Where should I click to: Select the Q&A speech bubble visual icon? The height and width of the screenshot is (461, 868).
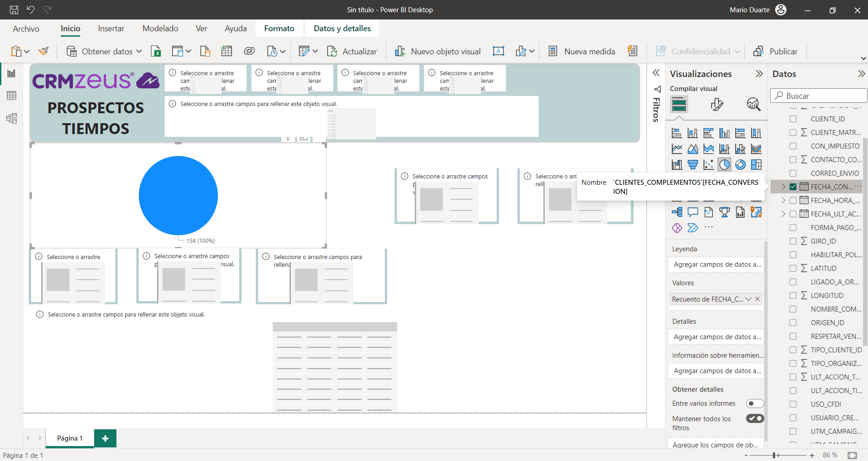point(693,212)
